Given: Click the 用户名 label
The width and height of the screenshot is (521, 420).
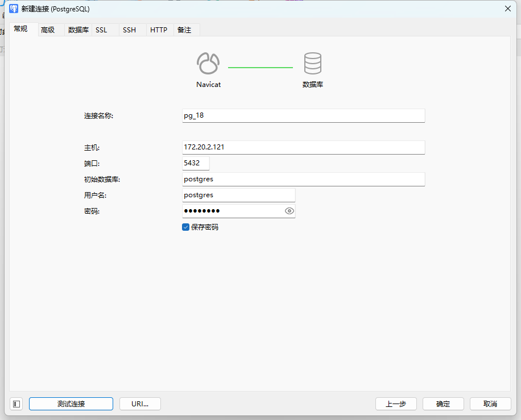Looking at the screenshot, I should (95, 196).
